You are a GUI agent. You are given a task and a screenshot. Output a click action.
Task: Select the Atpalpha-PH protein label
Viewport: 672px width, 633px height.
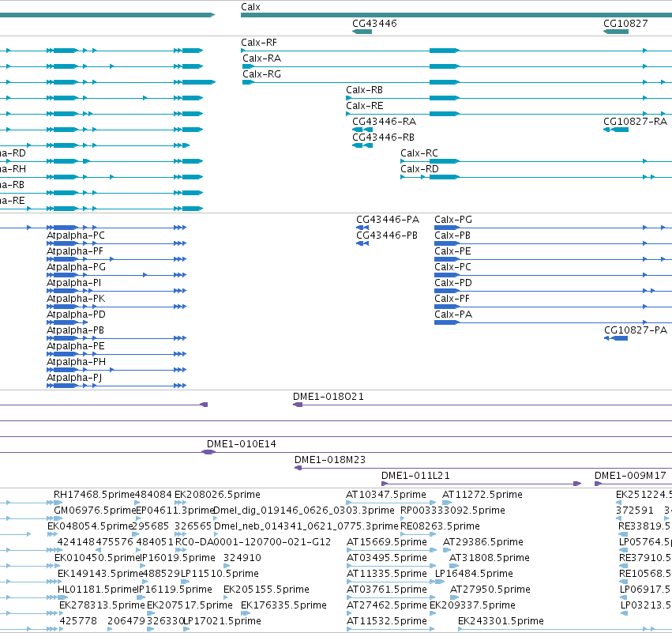pyautogui.click(x=76, y=363)
